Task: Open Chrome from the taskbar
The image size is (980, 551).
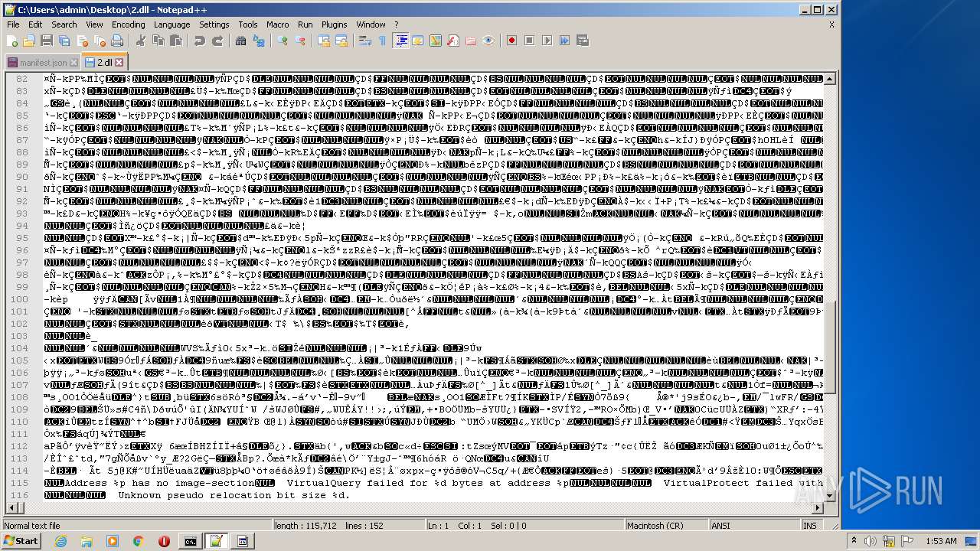Action: [x=138, y=541]
